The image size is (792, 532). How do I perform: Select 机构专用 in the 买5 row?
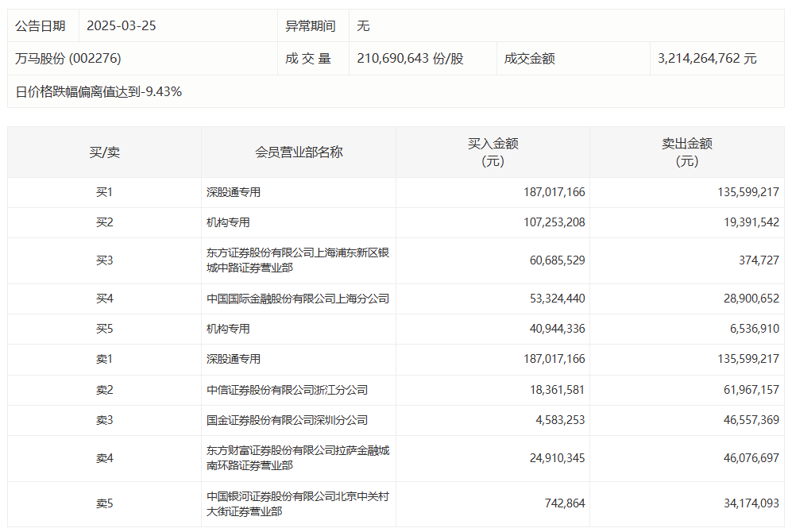(x=228, y=329)
